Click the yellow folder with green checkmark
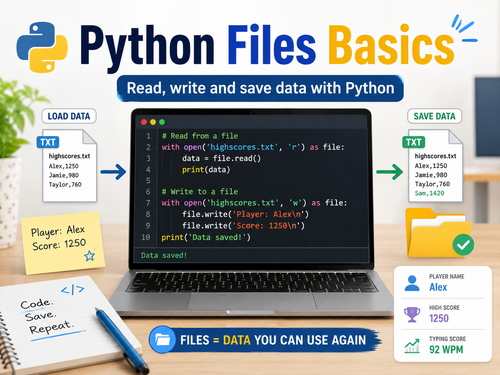This screenshot has height=375, width=500. tap(439, 233)
